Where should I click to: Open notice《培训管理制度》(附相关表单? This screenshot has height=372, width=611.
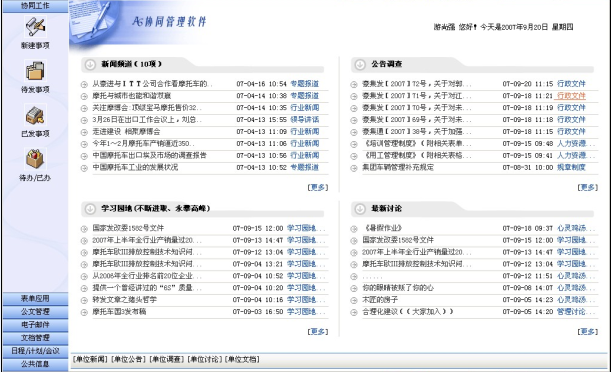point(417,144)
